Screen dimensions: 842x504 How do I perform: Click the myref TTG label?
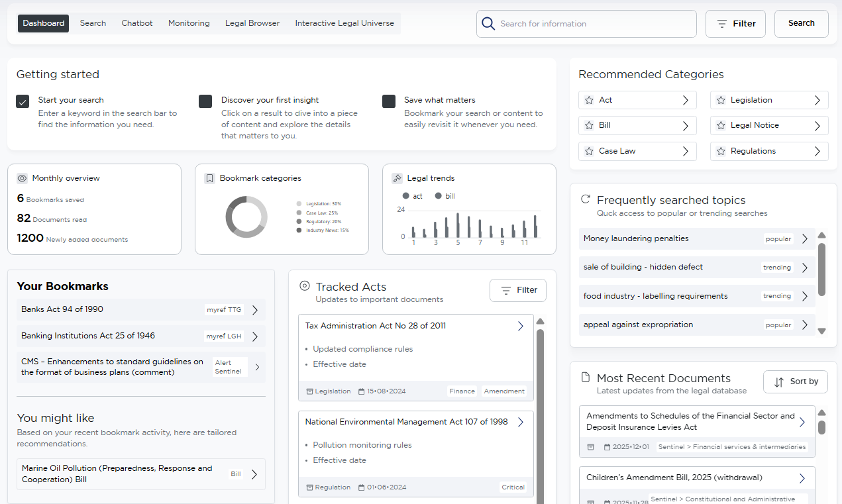click(x=224, y=310)
